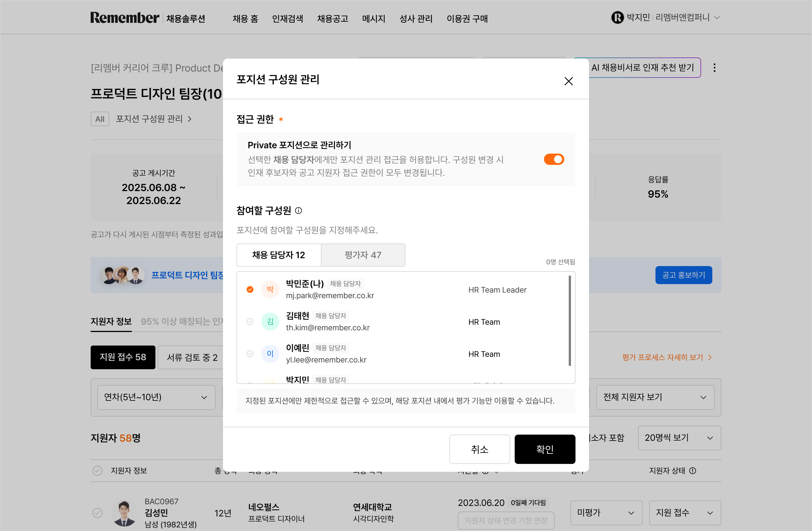Screen dimensions: 812x531
Task: Check the 김태현 member checkbox
Action: pos(250,322)
